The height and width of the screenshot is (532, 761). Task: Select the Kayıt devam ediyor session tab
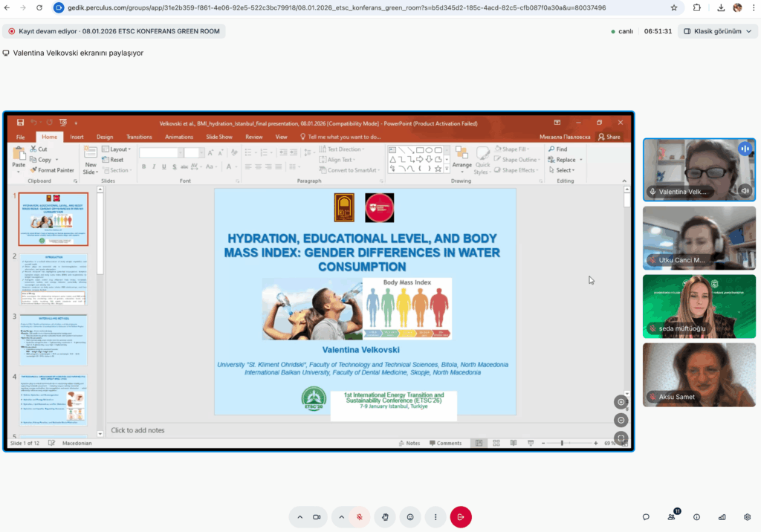pos(114,31)
